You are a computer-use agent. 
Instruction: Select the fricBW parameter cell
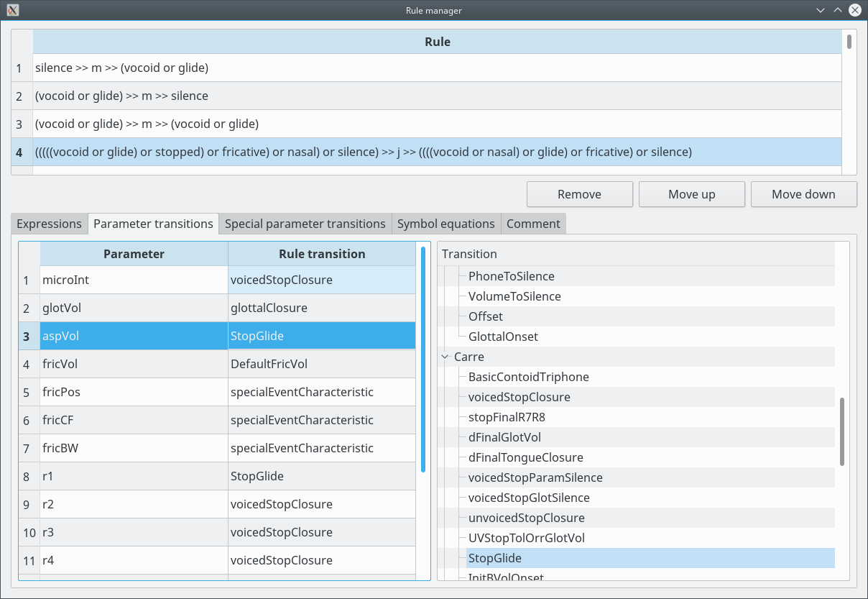(x=134, y=448)
